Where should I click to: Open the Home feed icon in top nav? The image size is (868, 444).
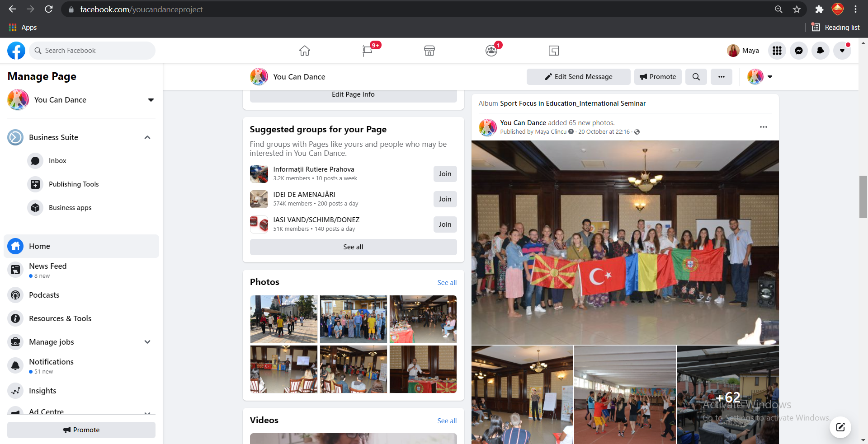click(305, 51)
